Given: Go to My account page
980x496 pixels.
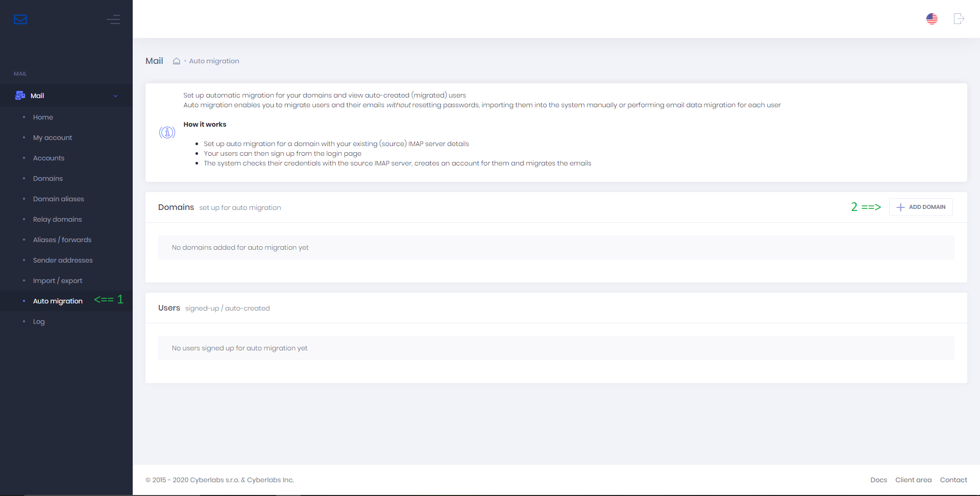Looking at the screenshot, I should pos(53,138).
